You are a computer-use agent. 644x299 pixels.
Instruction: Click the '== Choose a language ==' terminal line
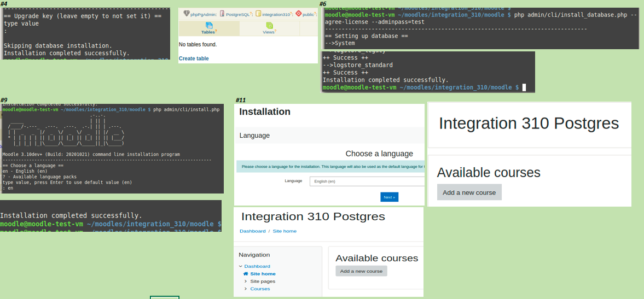click(33, 166)
